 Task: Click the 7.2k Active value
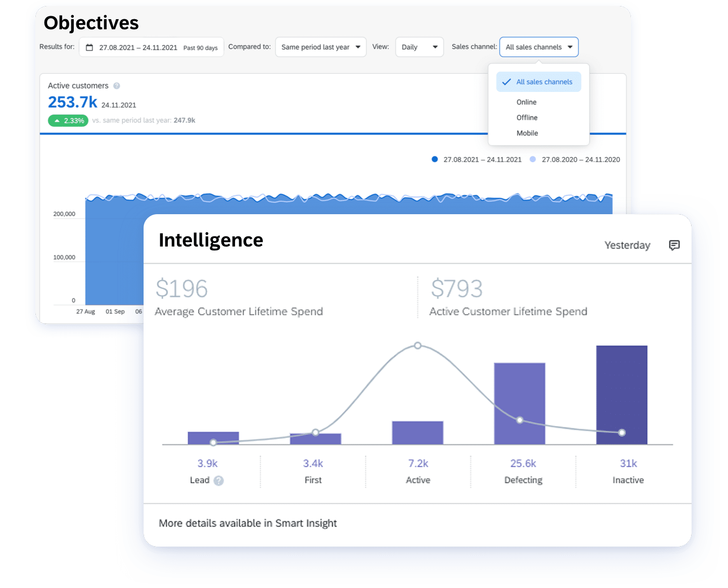point(418,463)
